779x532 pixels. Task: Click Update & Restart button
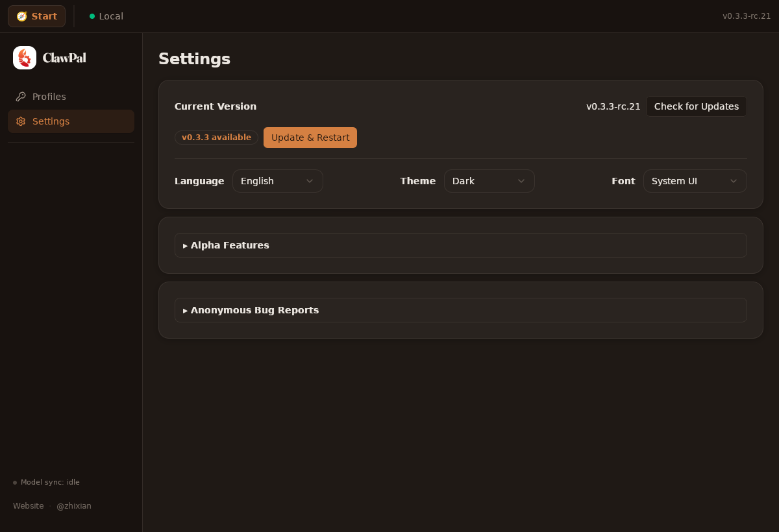click(310, 138)
